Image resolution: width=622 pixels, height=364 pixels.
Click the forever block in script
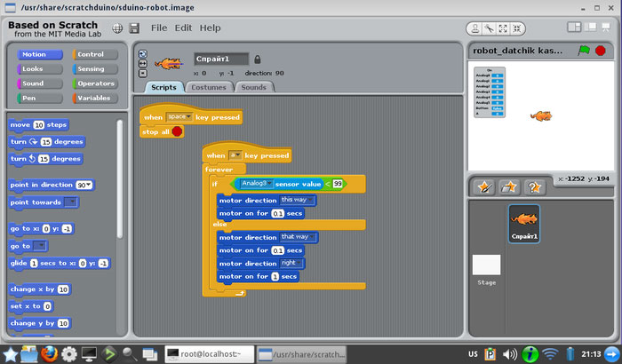point(219,170)
